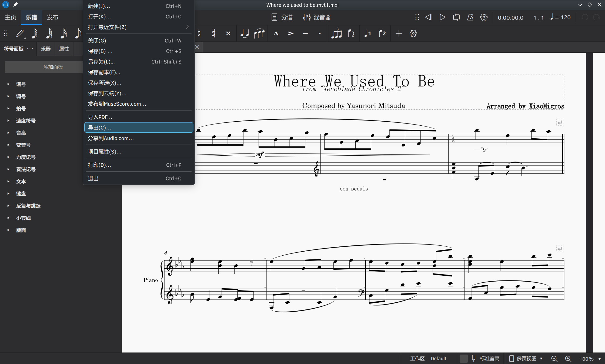The image size is (605, 364).
Task: Click the slur tool icon
Action: pos(259,33)
